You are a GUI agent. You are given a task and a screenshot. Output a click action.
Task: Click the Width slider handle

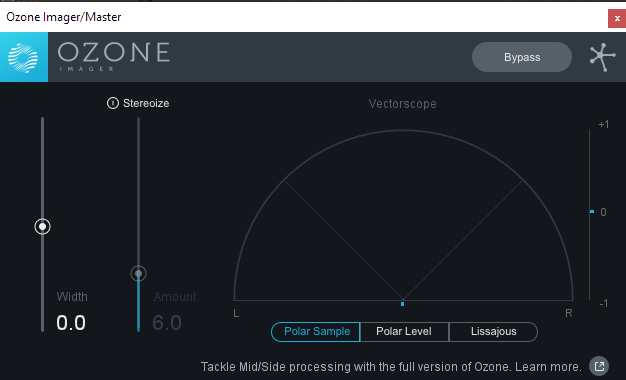(x=42, y=227)
